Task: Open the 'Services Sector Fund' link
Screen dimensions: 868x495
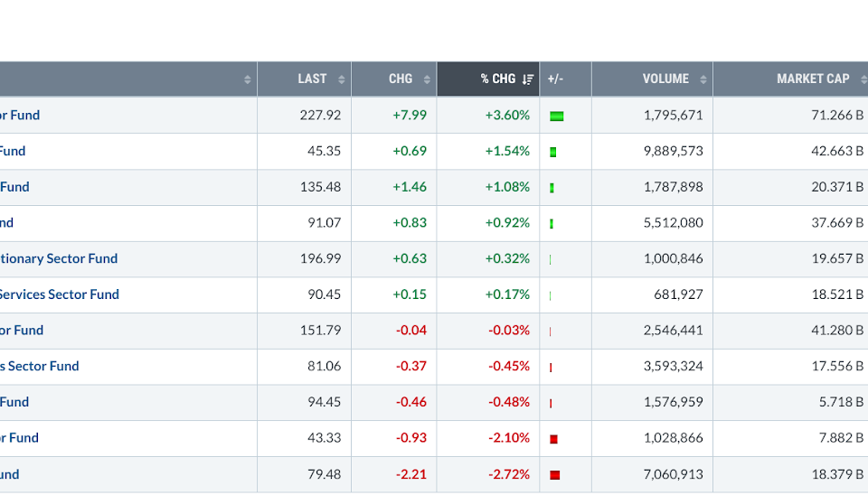Action: (59, 294)
